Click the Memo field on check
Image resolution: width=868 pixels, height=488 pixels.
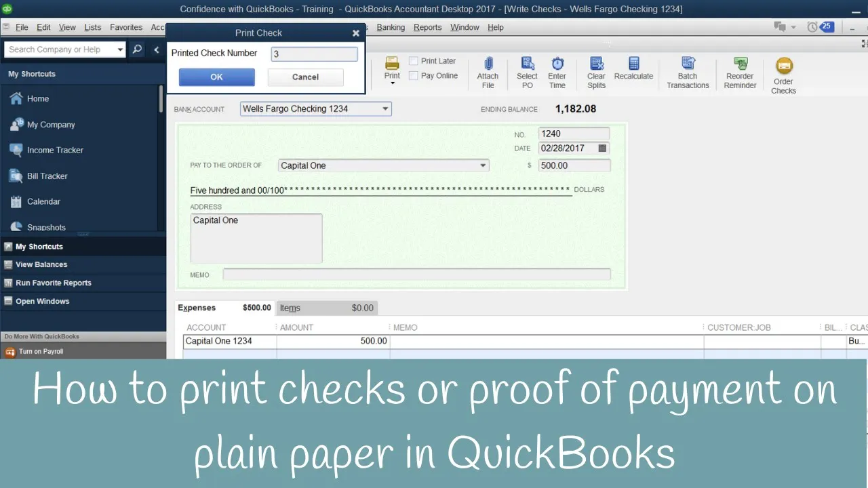pos(417,274)
